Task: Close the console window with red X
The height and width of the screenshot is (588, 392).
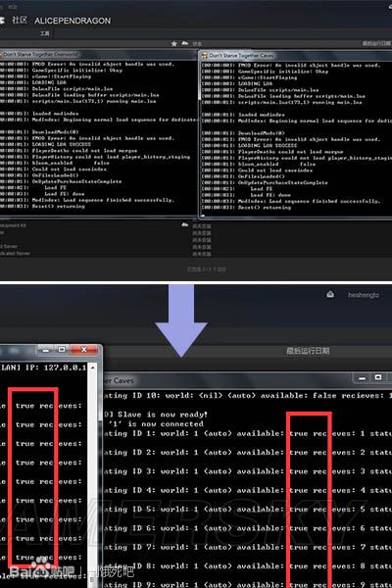Action: click(83, 350)
